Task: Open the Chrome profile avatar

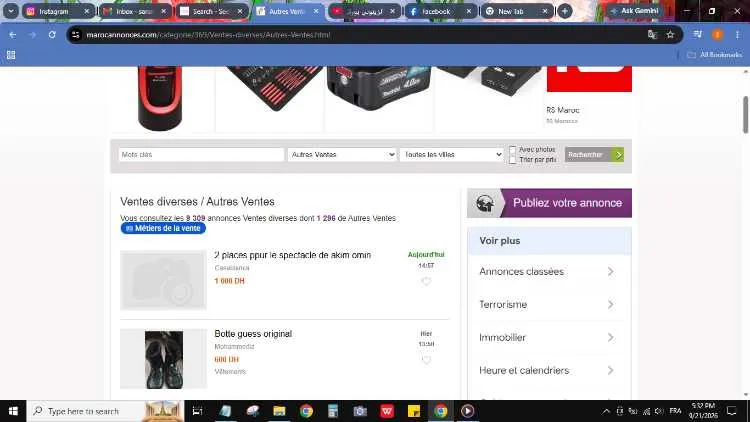Action: click(x=717, y=34)
